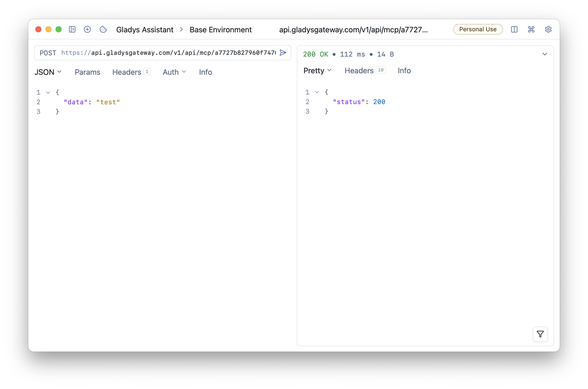
Task: Open the command palette icon
Action: pos(531,30)
